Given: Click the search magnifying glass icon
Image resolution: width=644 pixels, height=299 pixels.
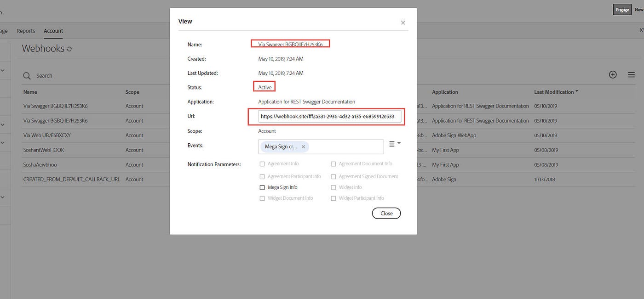Looking at the screenshot, I should pyautogui.click(x=27, y=75).
